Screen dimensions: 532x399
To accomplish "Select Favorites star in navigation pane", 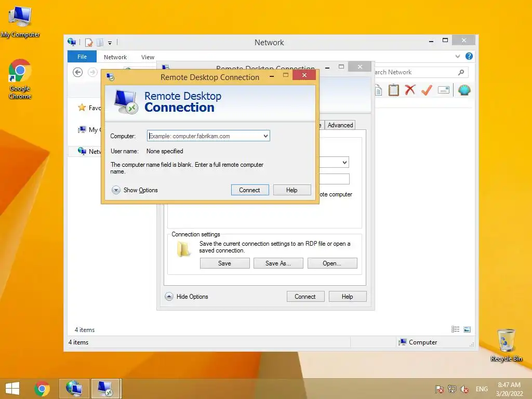I will click(82, 108).
